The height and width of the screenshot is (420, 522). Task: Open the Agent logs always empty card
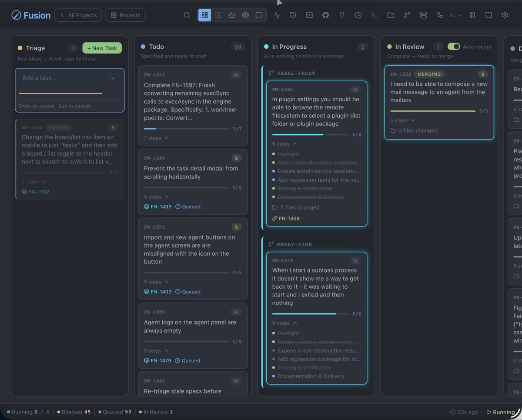click(193, 335)
